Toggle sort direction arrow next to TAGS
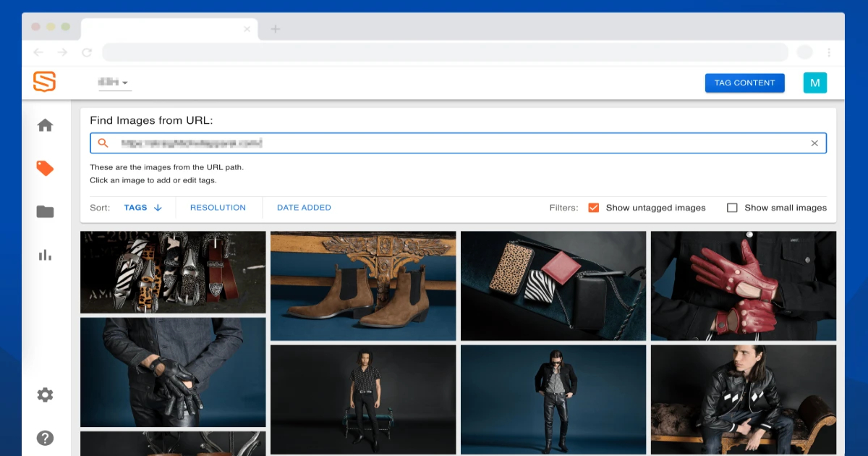This screenshot has height=456, width=868. [x=158, y=208]
